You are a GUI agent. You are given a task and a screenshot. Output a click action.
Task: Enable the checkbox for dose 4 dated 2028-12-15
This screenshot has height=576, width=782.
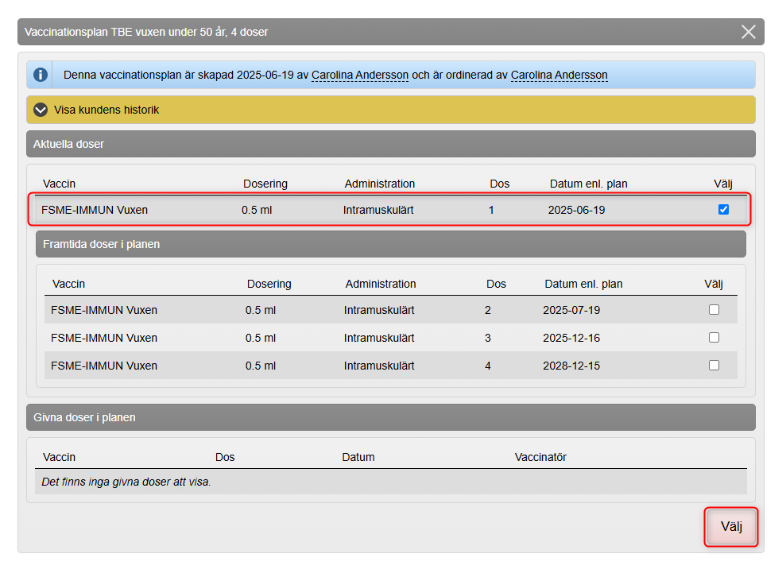713,366
